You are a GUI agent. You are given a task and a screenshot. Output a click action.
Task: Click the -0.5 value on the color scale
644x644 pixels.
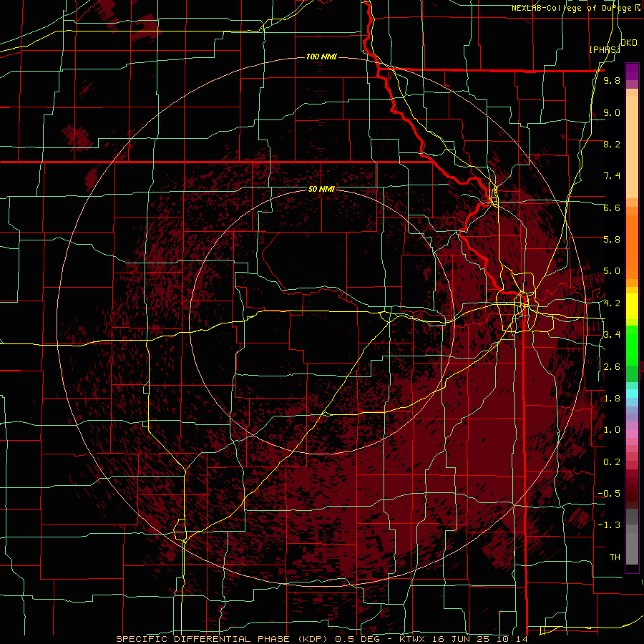click(609, 494)
